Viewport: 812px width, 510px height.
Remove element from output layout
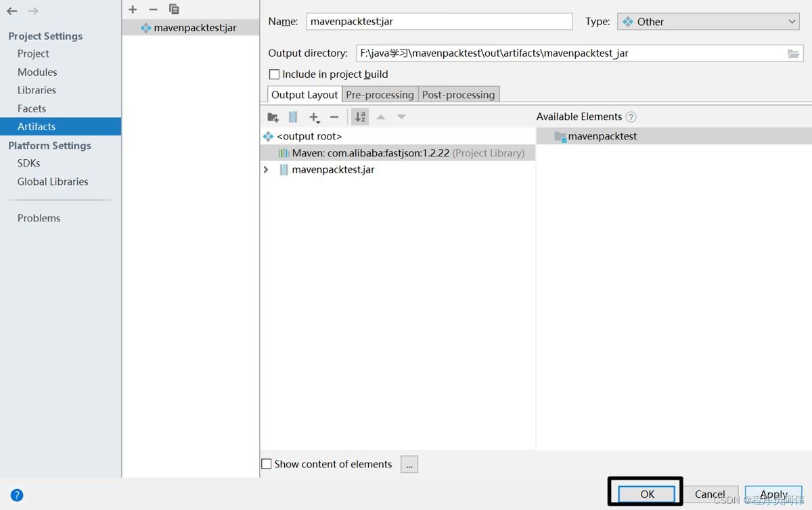click(334, 117)
